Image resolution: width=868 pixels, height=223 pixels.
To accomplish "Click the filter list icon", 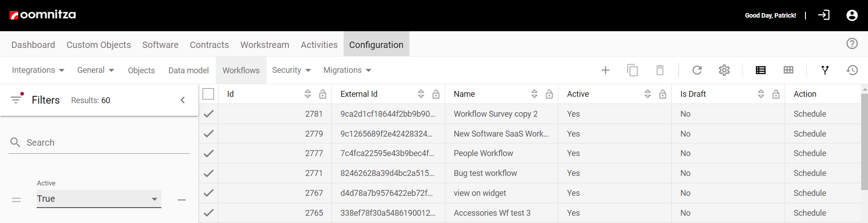I will 17,99.
